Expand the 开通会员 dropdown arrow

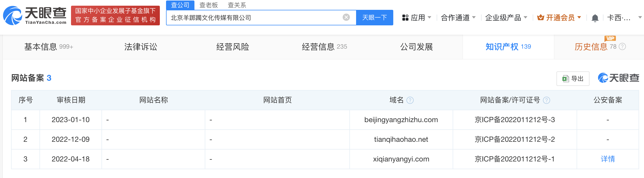pyautogui.click(x=579, y=17)
